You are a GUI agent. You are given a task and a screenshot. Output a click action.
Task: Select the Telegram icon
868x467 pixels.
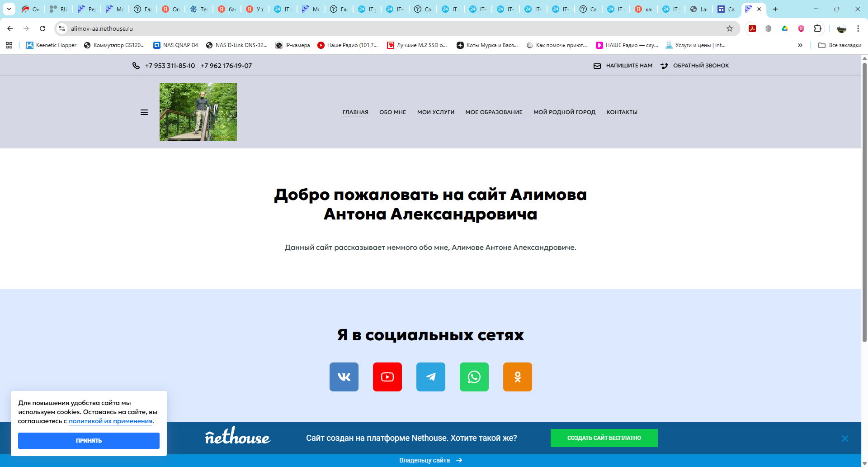coord(430,376)
